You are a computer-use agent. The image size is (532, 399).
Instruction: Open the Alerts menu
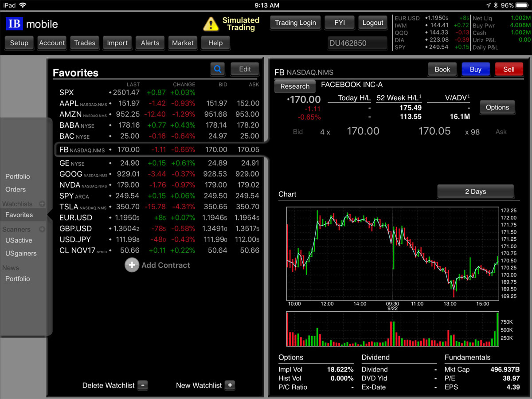[150, 43]
